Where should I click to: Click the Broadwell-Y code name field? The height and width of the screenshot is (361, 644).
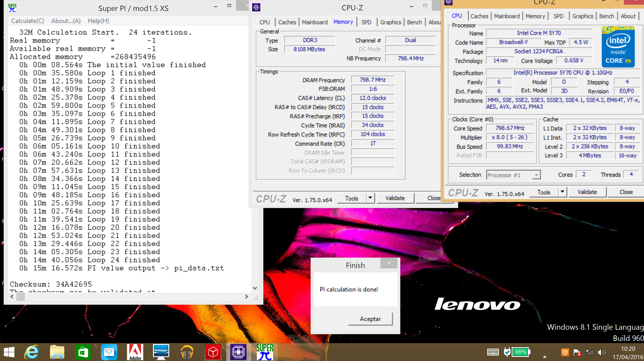click(x=514, y=42)
